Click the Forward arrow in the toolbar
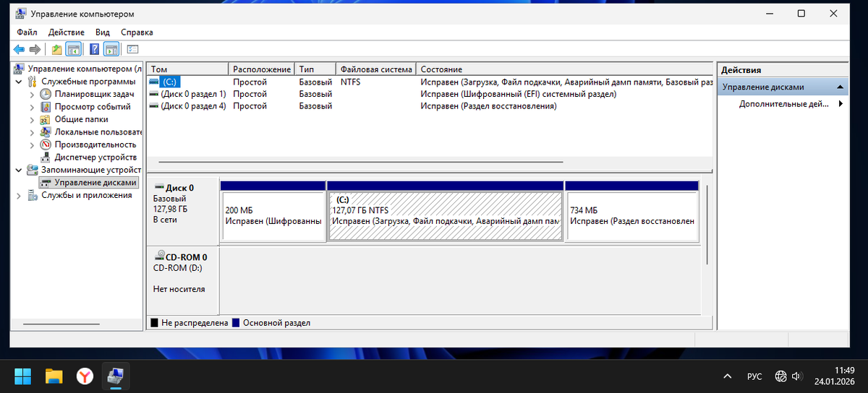 point(35,49)
